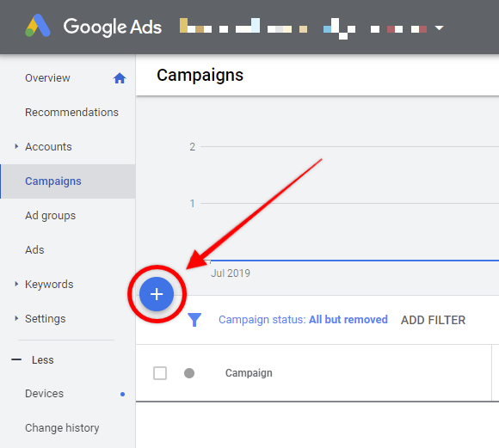
Task: Expand the Settings section arrow
Action: coord(16,318)
